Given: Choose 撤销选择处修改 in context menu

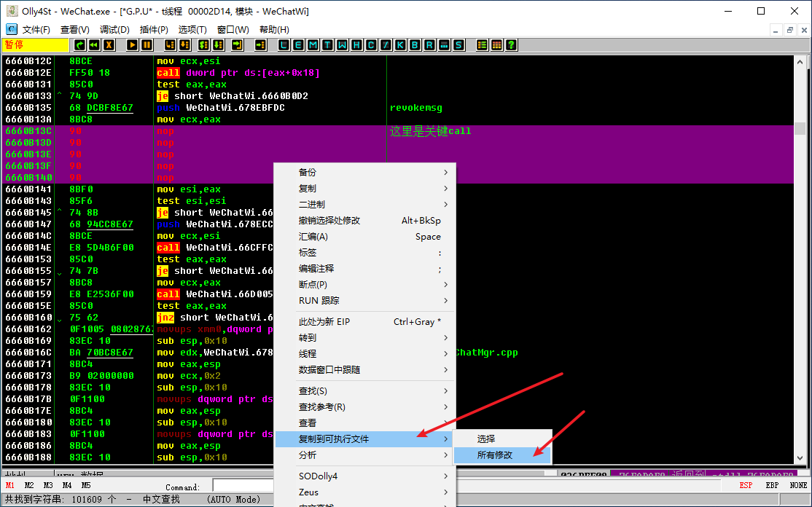Looking at the screenshot, I should [365, 221].
